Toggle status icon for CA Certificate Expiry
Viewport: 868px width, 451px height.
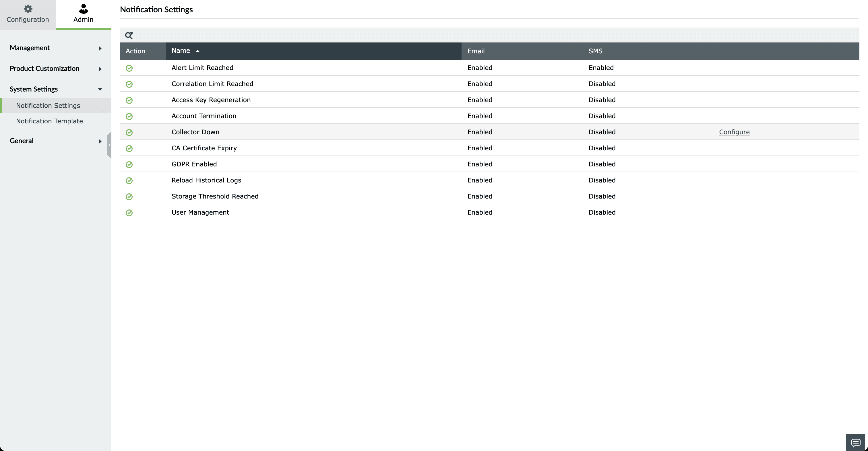click(x=129, y=149)
